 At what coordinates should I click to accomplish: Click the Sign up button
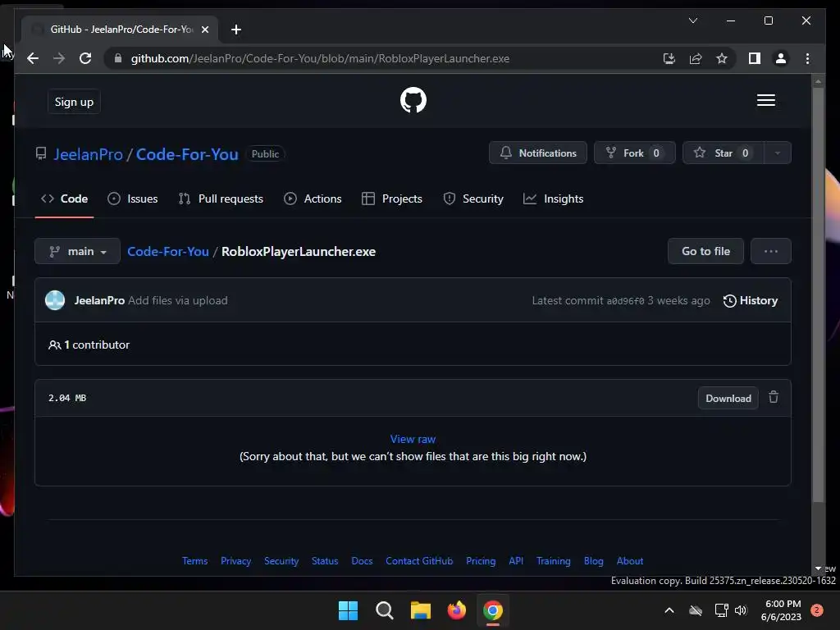coord(74,102)
